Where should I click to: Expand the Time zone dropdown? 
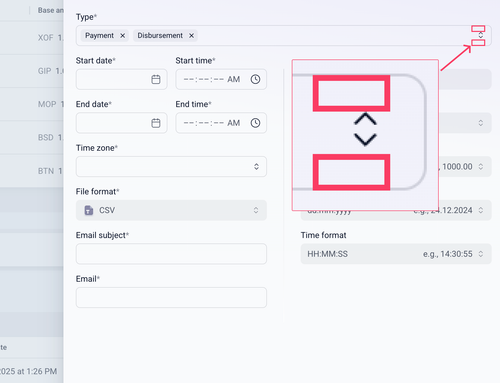pos(256,167)
